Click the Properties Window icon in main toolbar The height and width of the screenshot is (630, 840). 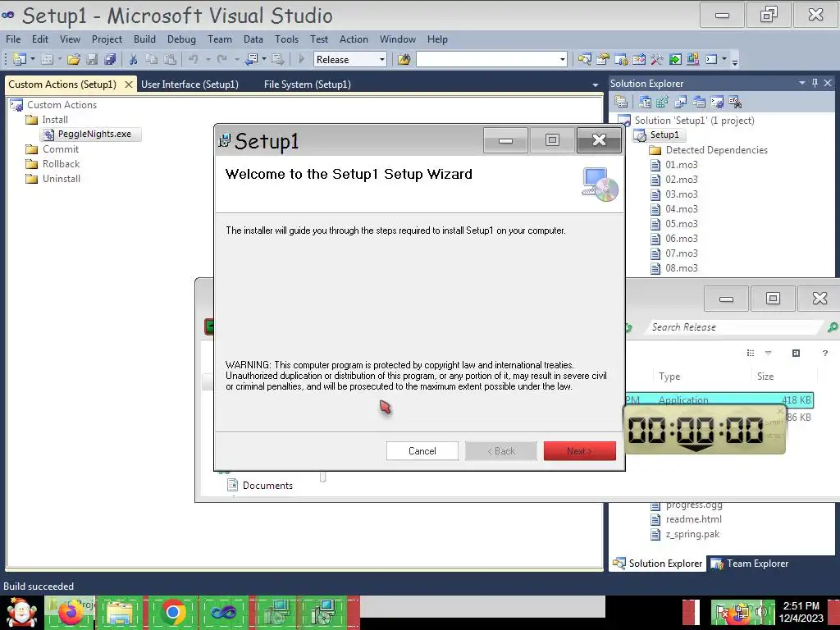tap(603, 59)
